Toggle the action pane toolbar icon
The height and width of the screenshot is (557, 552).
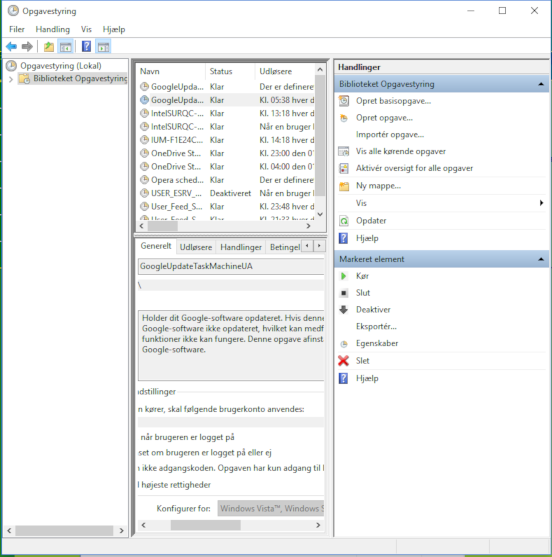(103, 47)
